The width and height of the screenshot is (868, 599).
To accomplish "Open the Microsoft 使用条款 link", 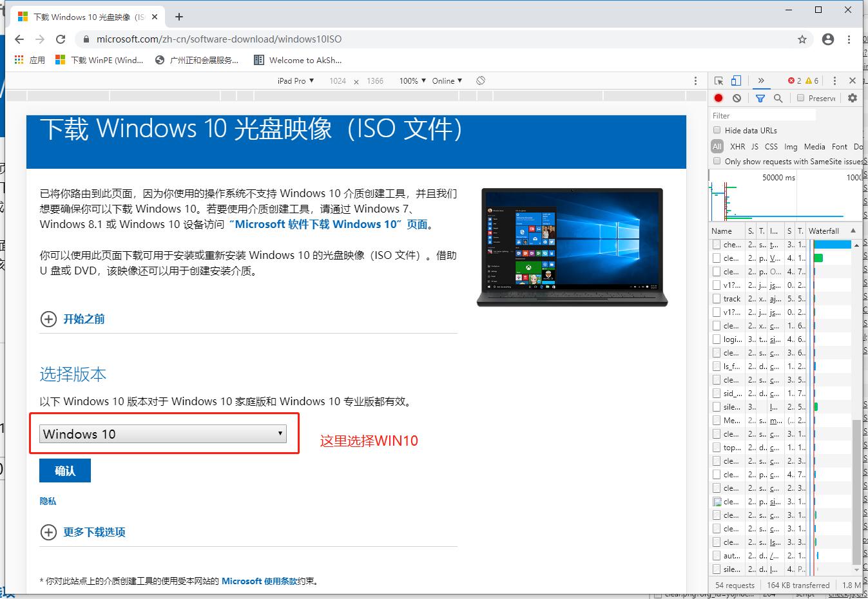I will [258, 580].
